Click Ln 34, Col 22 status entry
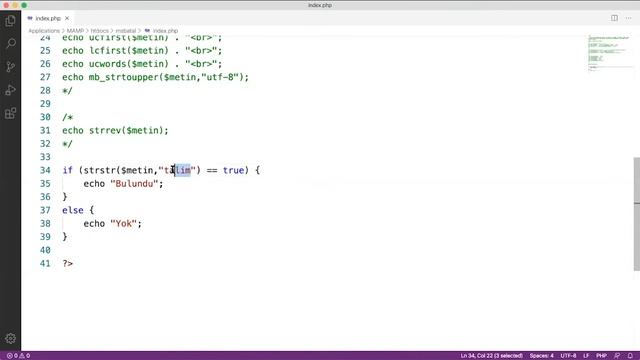The height and width of the screenshot is (360, 640). tap(491, 356)
